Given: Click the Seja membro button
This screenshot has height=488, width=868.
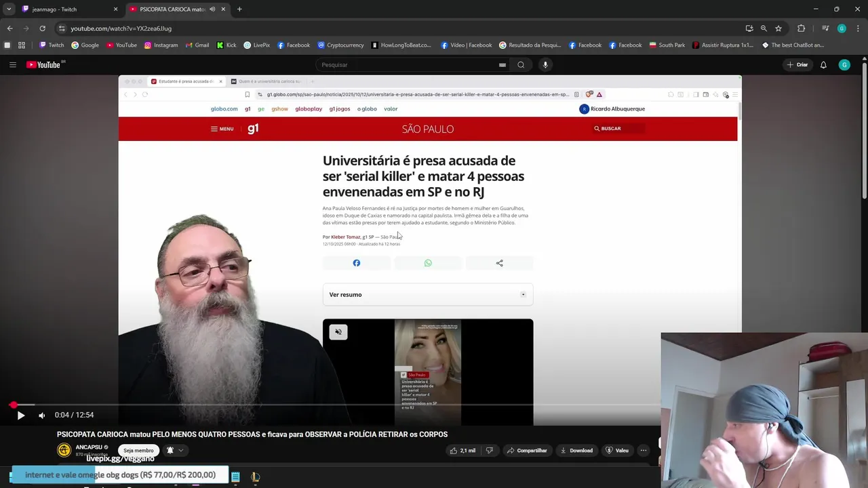Looking at the screenshot, I should click(x=138, y=451).
